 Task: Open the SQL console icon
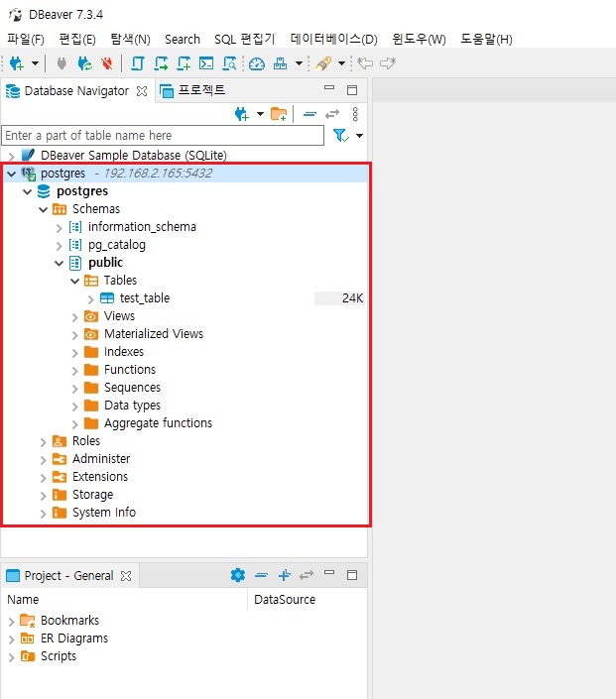tap(206, 63)
